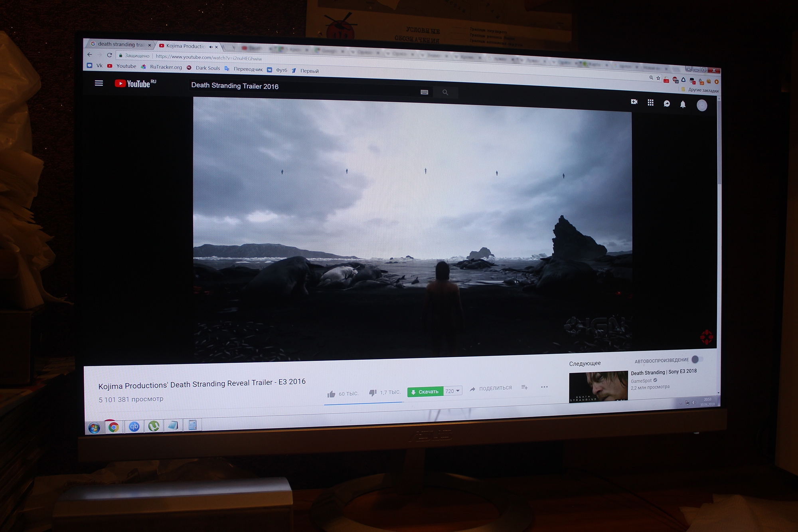Screen dimensions: 798x532
Task: Open Chrome from the Windows taskbar
Action: (114, 427)
